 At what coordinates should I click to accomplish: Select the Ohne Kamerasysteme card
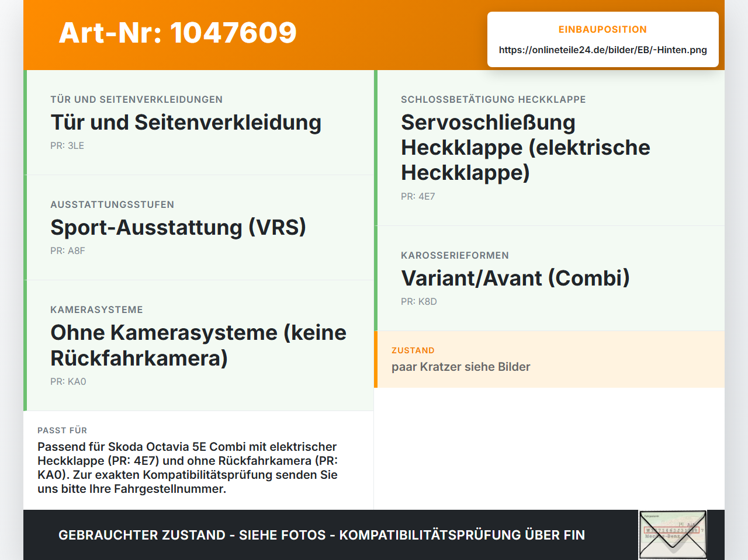click(x=199, y=346)
